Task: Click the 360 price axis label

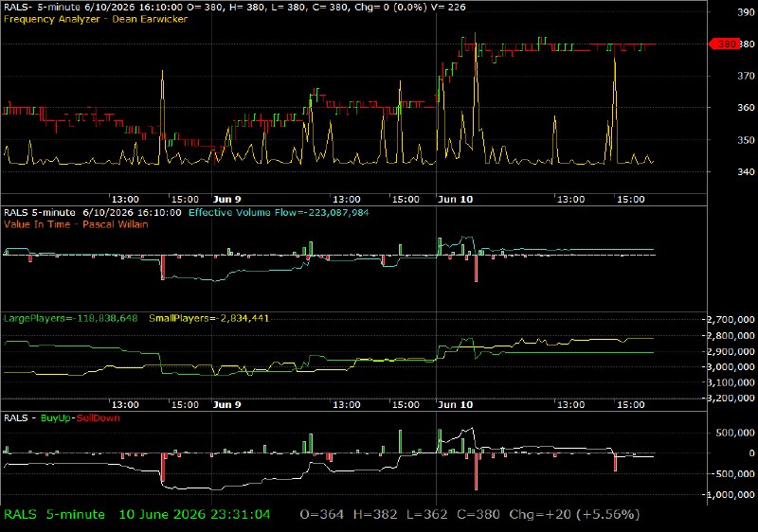Action: [746, 108]
